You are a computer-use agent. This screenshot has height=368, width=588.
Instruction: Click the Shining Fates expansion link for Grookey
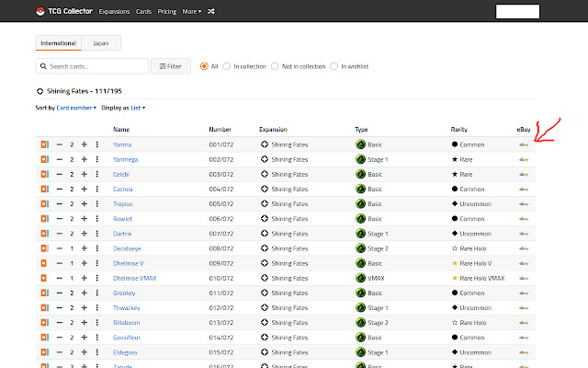[289, 293]
